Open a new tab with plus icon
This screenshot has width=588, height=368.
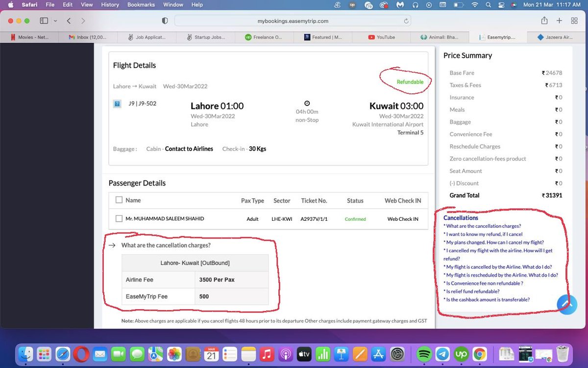[x=559, y=21]
